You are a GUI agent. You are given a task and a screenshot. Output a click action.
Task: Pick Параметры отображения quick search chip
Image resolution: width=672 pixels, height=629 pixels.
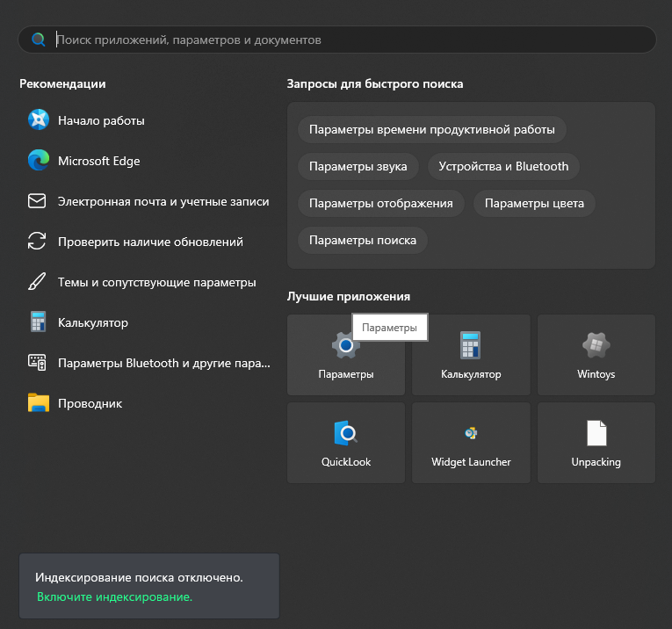click(x=380, y=203)
